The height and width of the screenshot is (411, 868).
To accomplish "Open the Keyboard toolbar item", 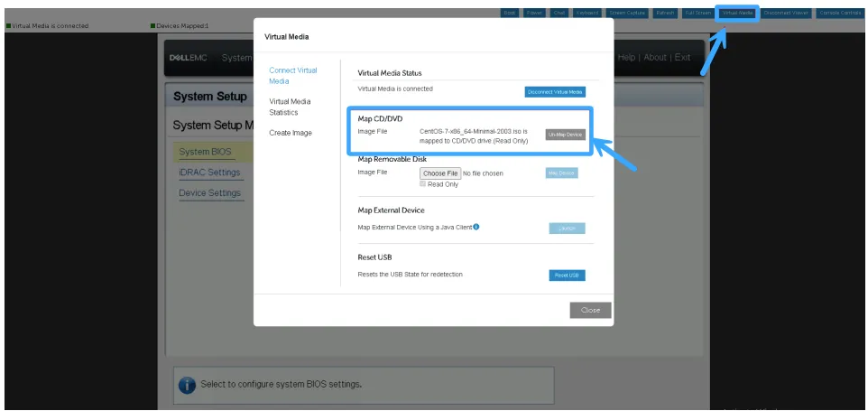I will click(586, 13).
